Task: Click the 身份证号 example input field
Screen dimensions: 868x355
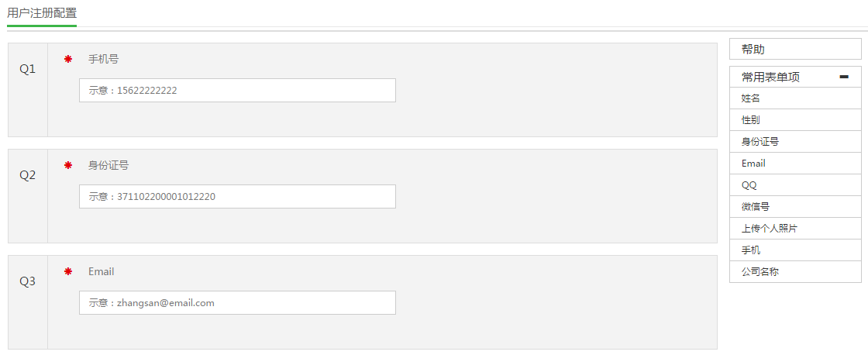Action: pos(237,196)
